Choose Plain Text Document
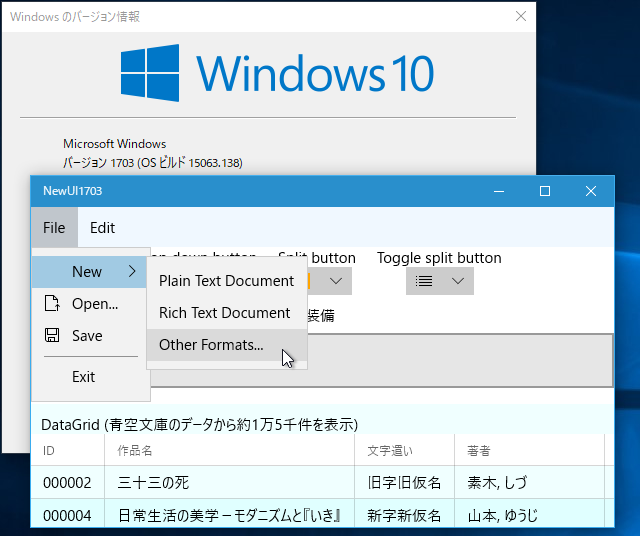This screenshot has height=536, width=640. click(x=227, y=281)
